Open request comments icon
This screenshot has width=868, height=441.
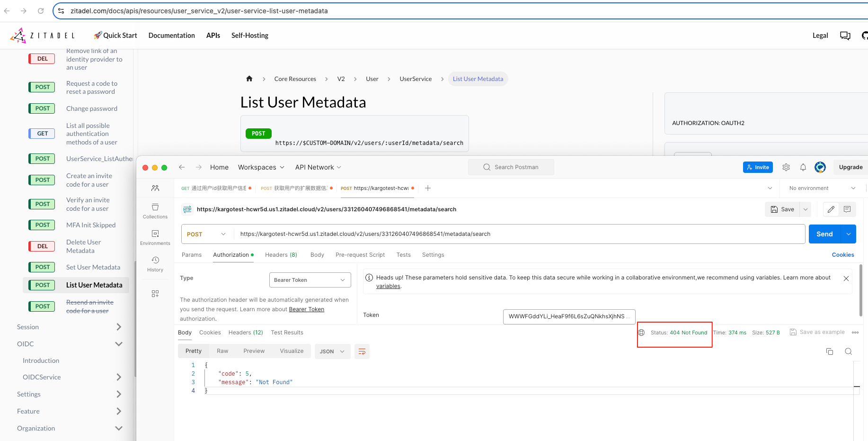(x=847, y=209)
